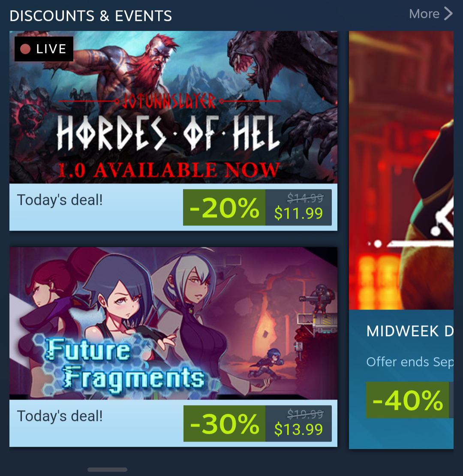Screen dimensions: 463x476
Task: Open the Hordes of Hel banner image
Action: [x=173, y=107]
